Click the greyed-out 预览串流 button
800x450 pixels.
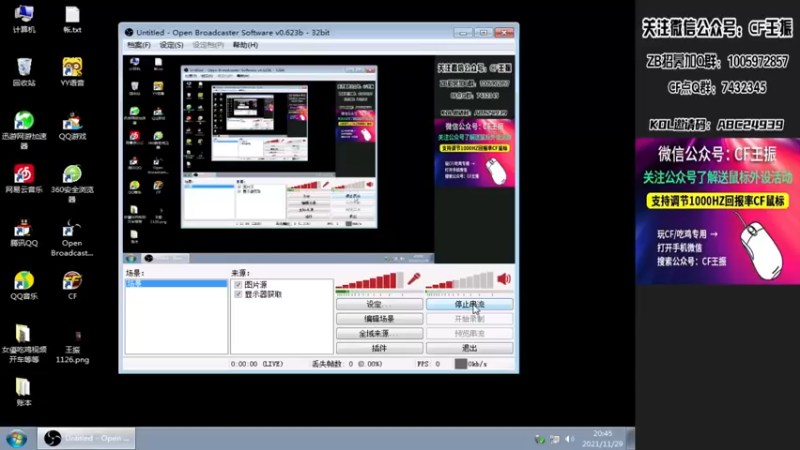pyautogui.click(x=469, y=333)
